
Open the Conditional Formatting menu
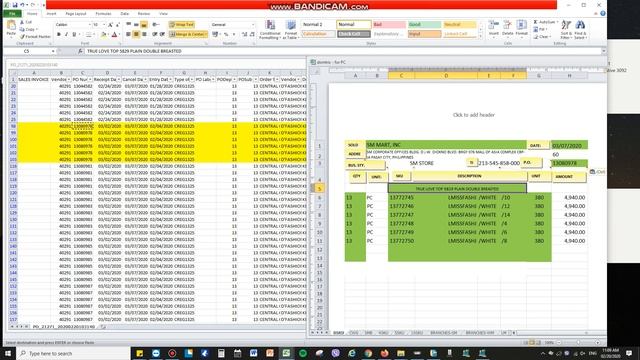pos(270,29)
